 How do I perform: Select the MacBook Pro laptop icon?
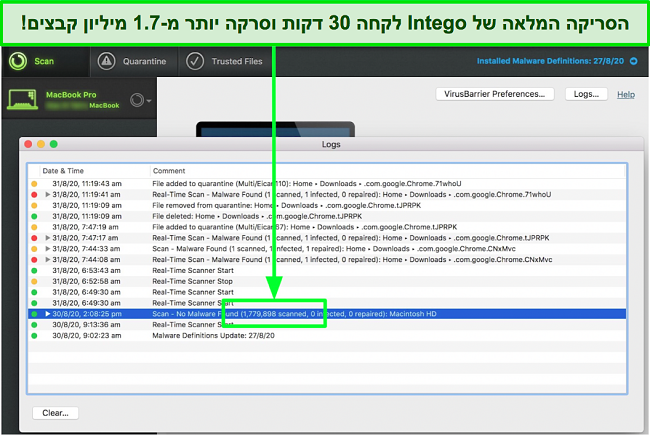[x=22, y=100]
